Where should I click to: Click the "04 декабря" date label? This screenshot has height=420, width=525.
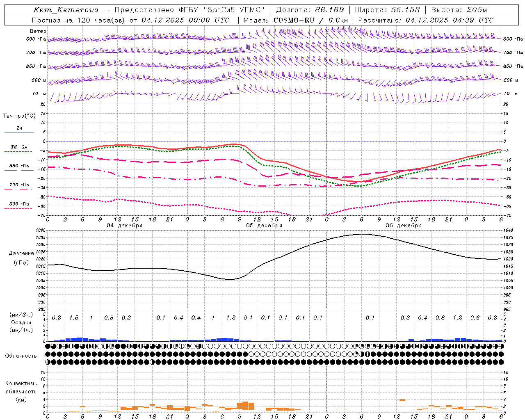(x=125, y=226)
